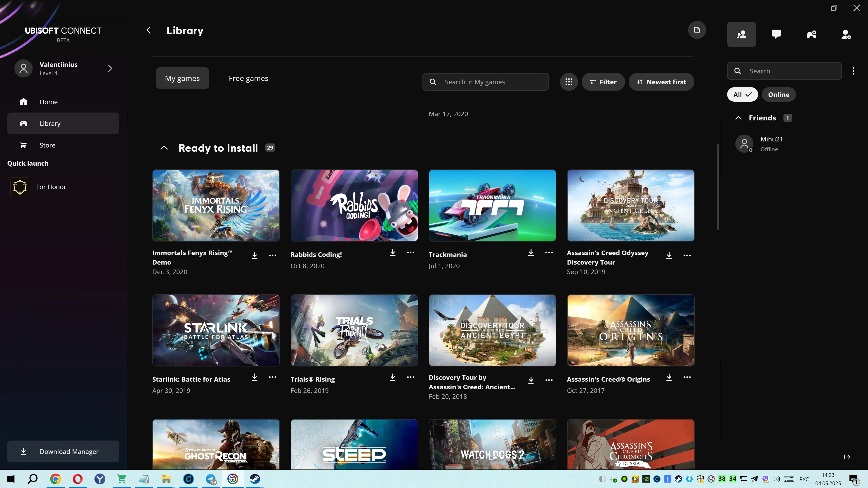Open the Trials Rising cover art
Viewport: 868px width, 488px height.
click(354, 330)
